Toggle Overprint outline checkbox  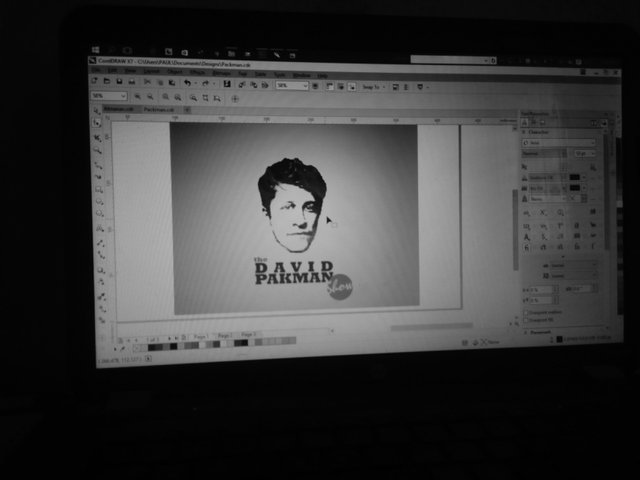(526, 312)
